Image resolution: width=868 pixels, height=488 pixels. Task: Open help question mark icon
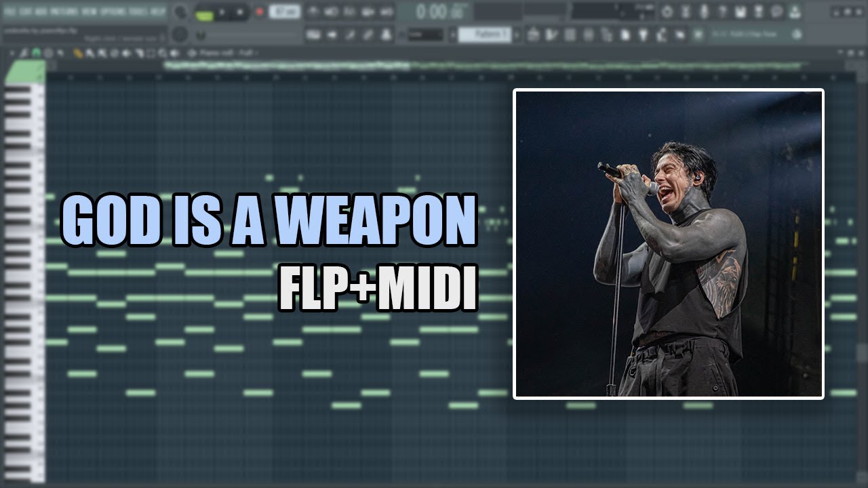pos(722,12)
